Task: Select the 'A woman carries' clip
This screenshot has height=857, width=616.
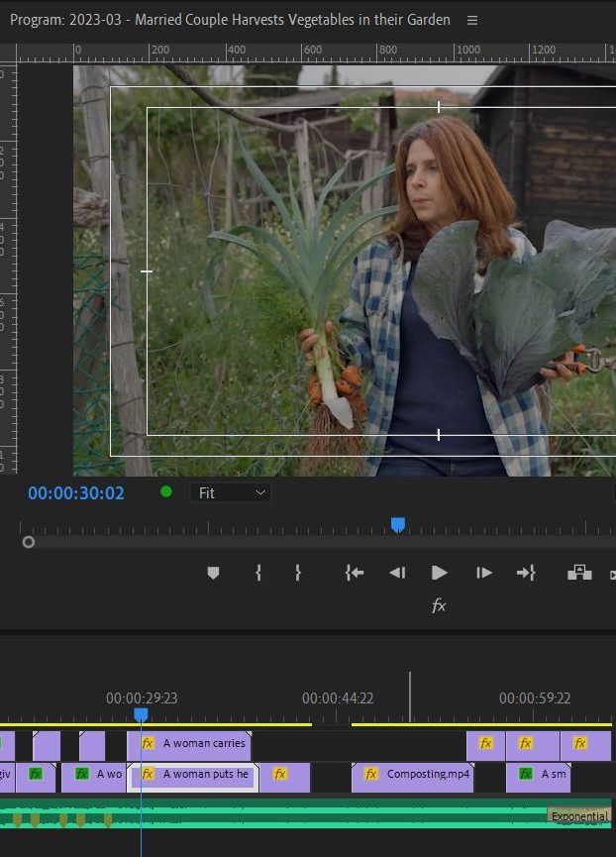Action: 189,746
